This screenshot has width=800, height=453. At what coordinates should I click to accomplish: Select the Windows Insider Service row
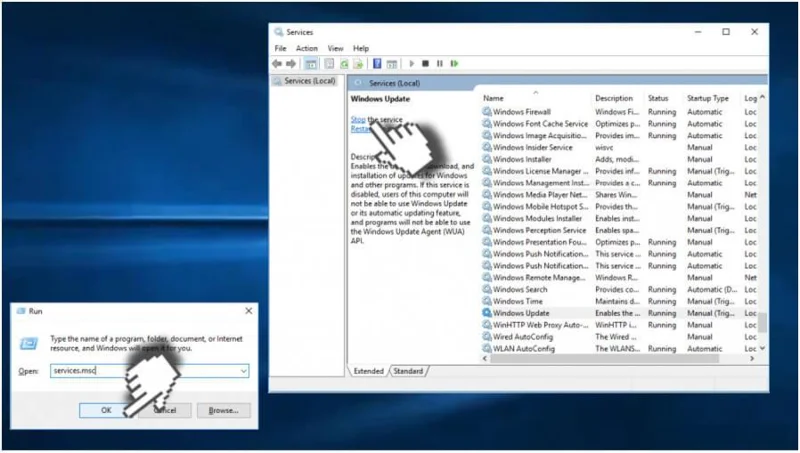tap(619, 147)
